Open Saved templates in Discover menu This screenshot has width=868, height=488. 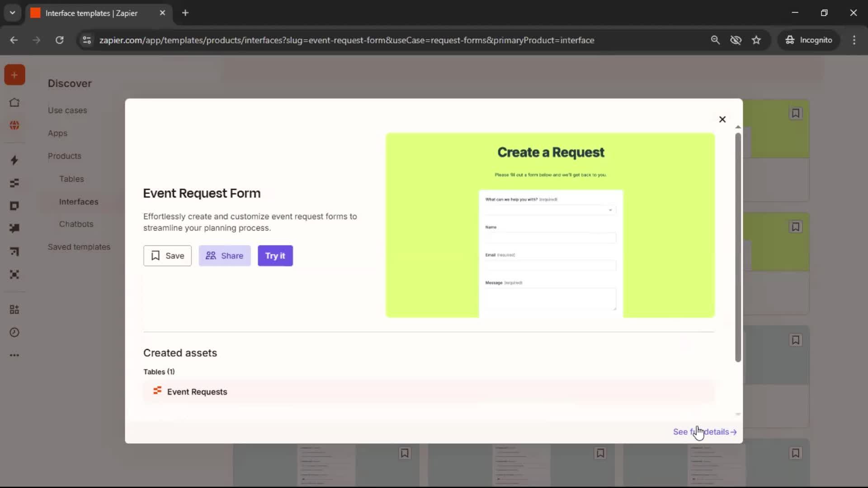pos(79,247)
